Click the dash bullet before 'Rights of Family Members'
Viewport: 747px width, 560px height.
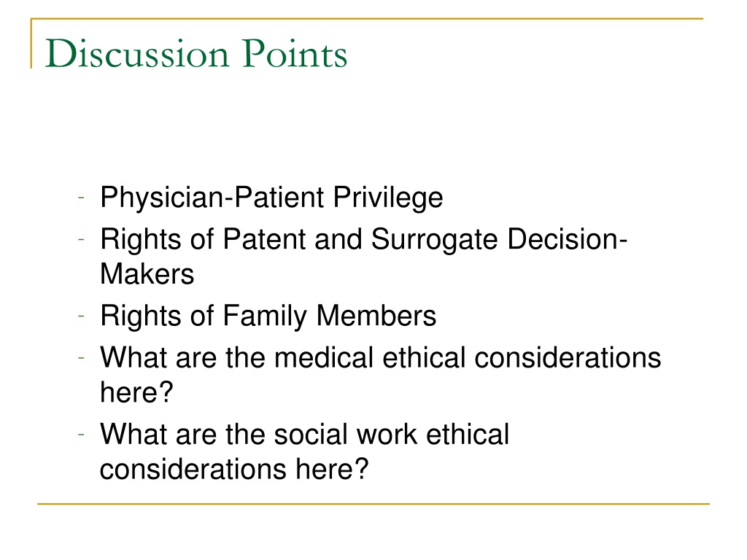point(81,315)
